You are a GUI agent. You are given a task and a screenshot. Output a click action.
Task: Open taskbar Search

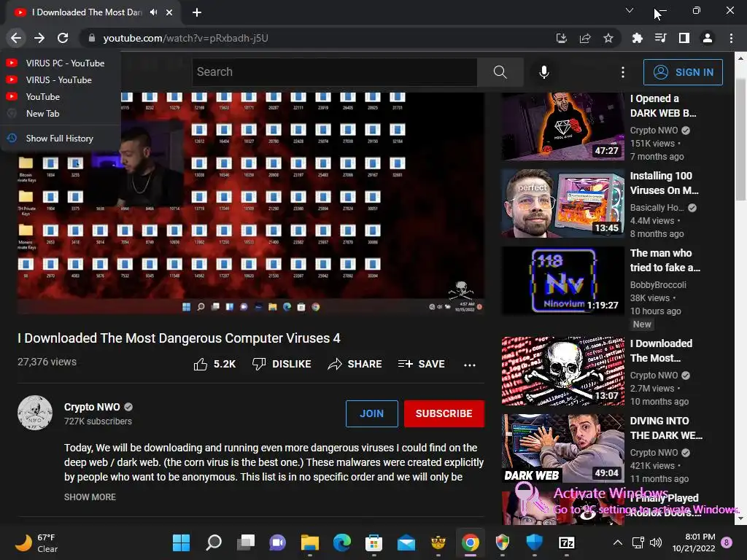[214, 542]
